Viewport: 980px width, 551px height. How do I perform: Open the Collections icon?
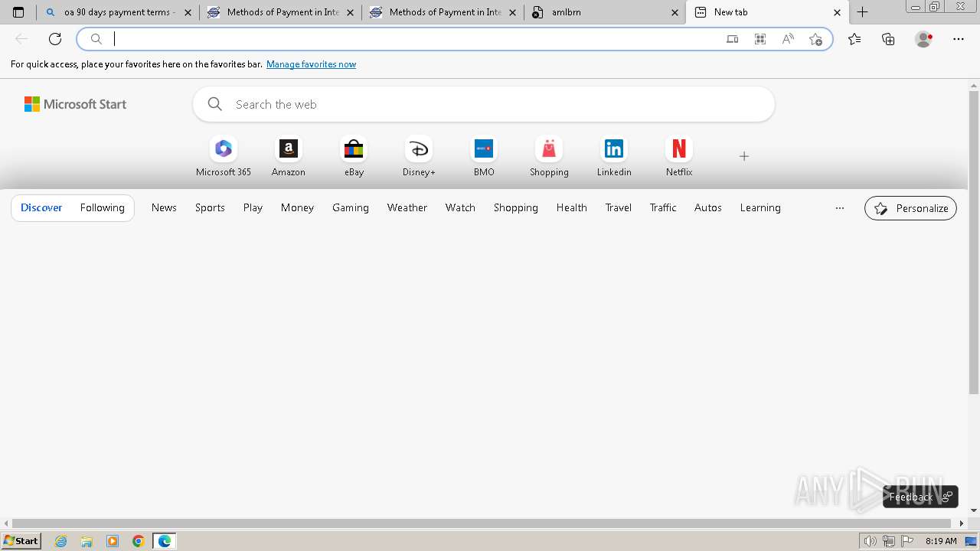coord(888,39)
